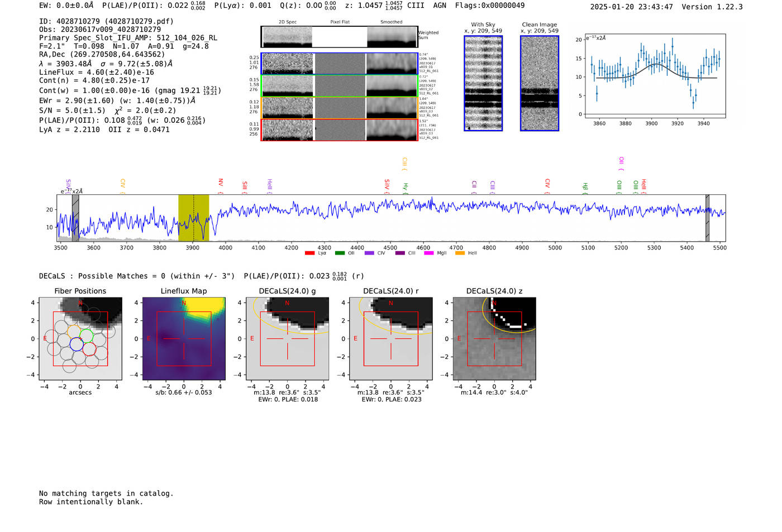Select the dark purple CIII legend swatch
Image resolution: width=782 pixels, height=532 pixels.
pyautogui.click(x=400, y=253)
